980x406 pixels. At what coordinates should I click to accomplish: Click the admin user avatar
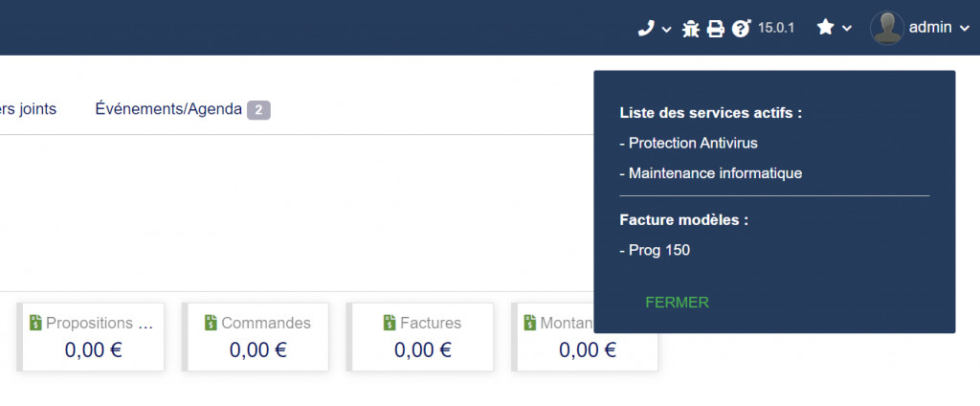click(887, 28)
